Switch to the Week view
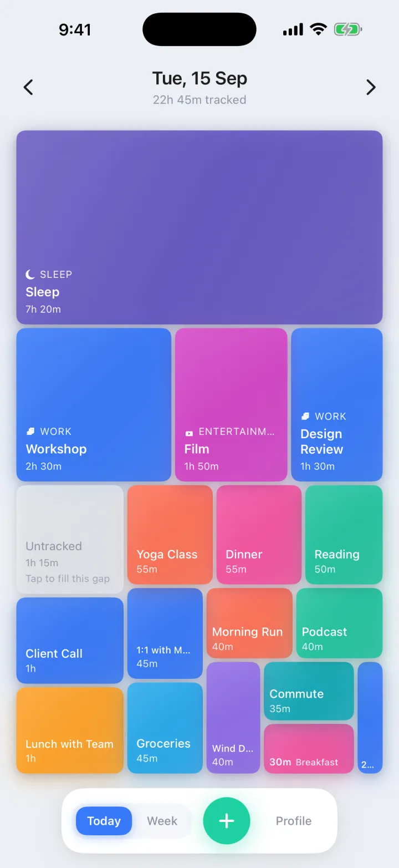This screenshot has width=399, height=868. tap(162, 821)
